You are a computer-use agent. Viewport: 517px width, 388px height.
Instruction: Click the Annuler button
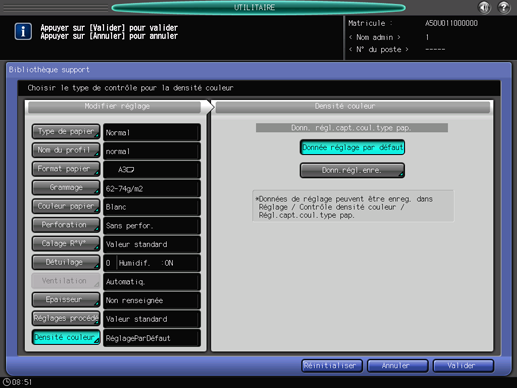[x=397, y=366]
